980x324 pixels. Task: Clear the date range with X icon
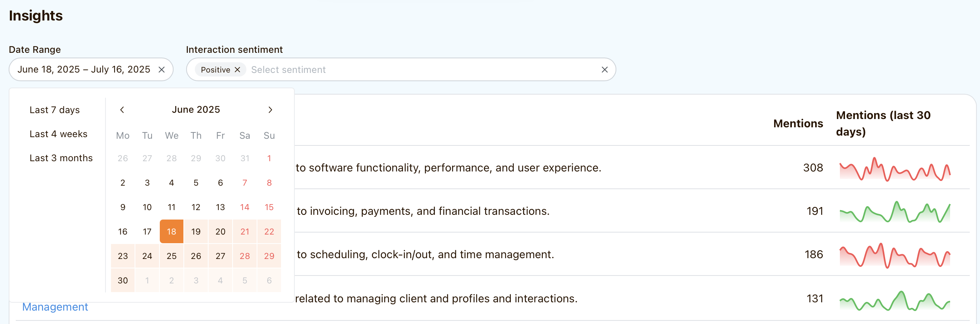(161, 70)
